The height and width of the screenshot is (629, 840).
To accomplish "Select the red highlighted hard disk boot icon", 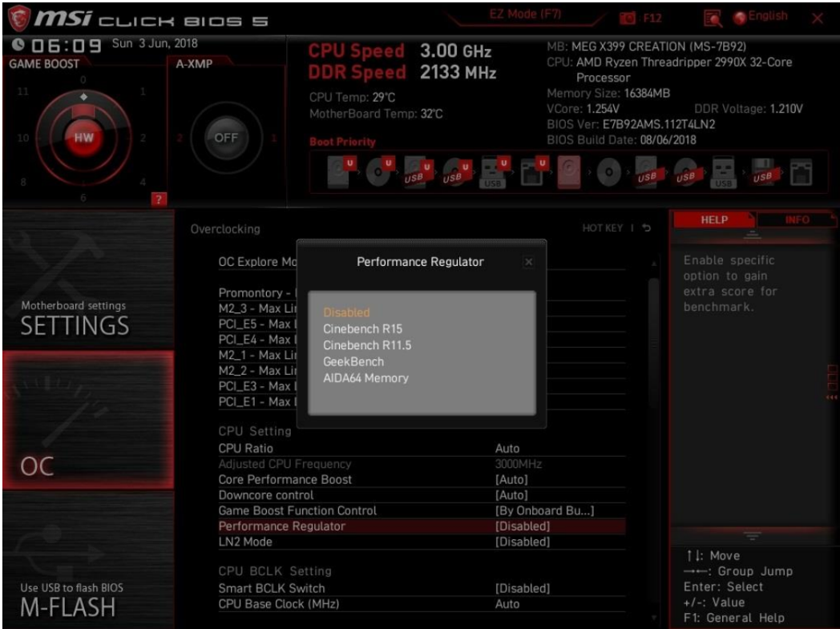I will 569,172.
